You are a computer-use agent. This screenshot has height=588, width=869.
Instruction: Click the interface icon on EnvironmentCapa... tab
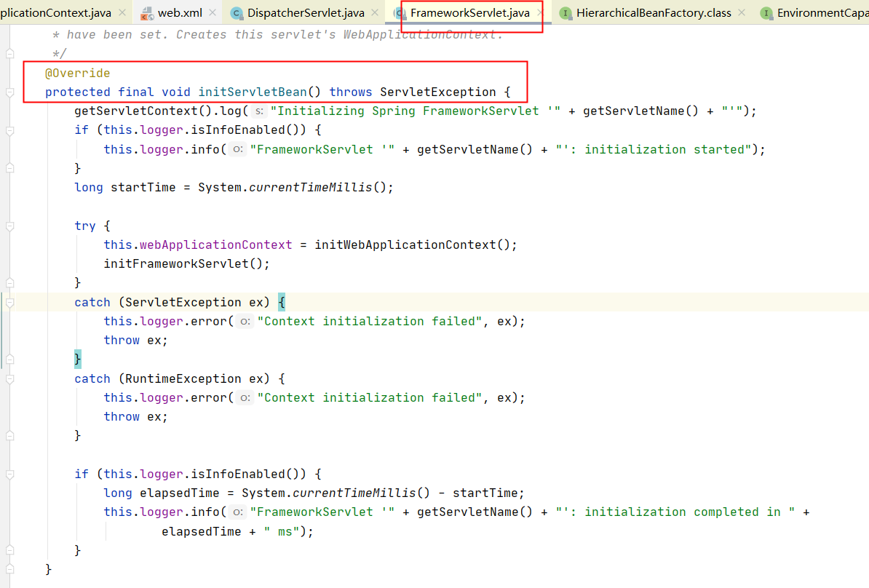click(x=766, y=13)
